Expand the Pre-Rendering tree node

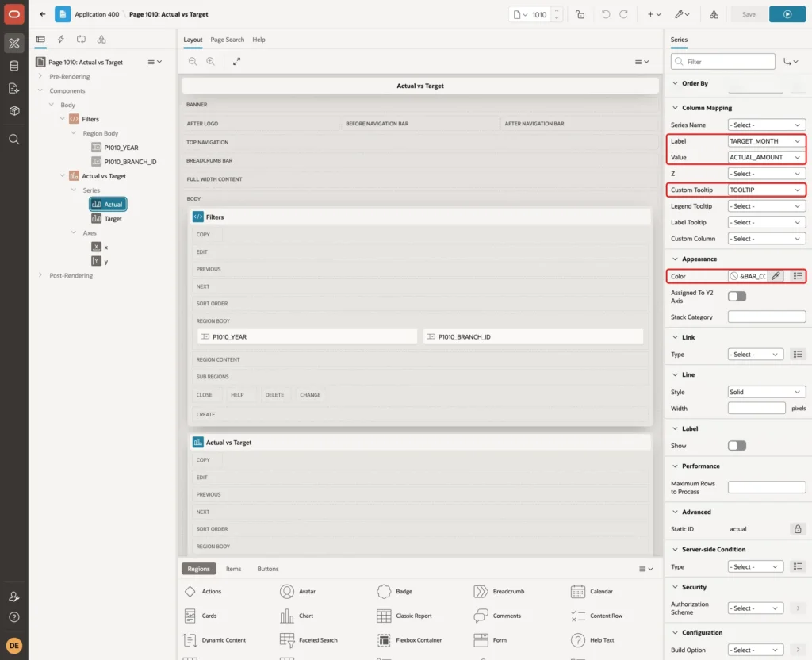coord(40,76)
